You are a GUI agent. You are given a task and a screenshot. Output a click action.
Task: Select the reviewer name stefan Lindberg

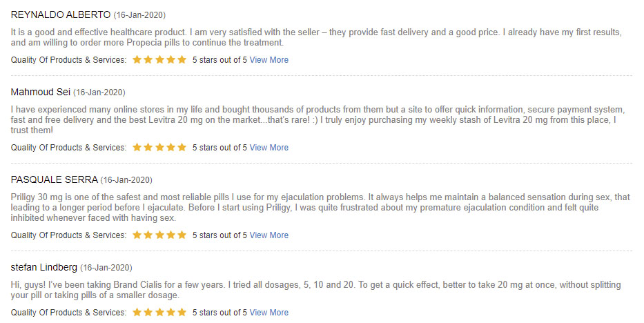[x=44, y=268]
